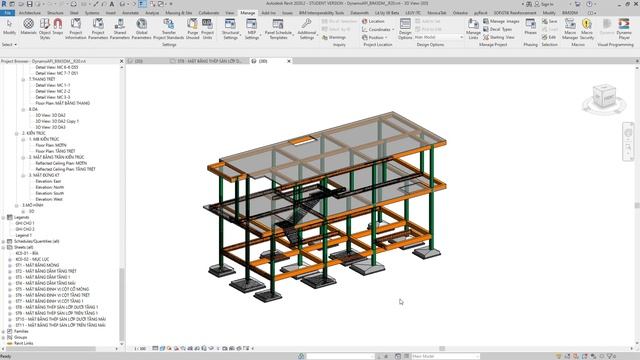
Task: Open the Select panel dropdown
Action: pyautogui.click(x=9, y=44)
